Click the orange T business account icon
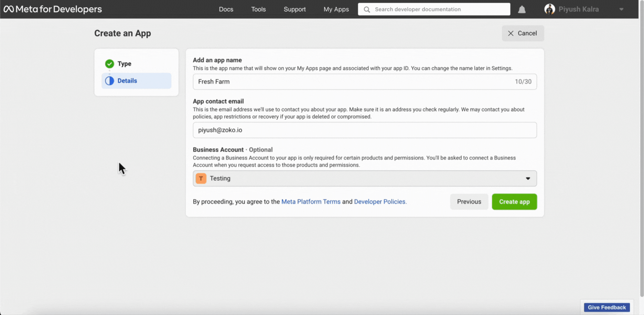644x315 pixels. click(201, 179)
